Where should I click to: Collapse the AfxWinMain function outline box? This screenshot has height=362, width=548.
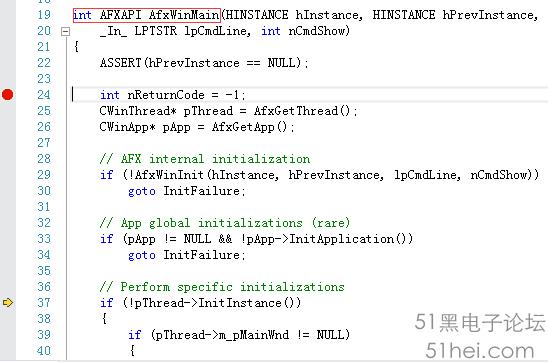(65, 32)
